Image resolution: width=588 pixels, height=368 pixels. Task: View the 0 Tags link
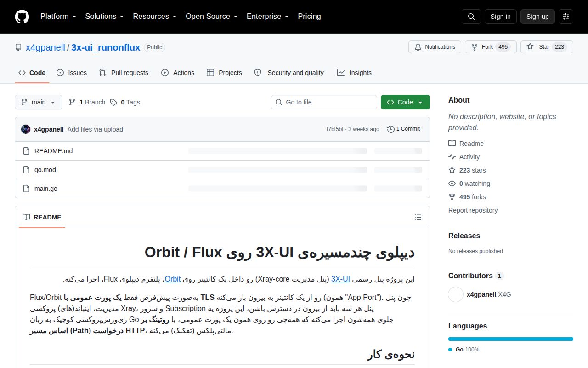(x=125, y=102)
